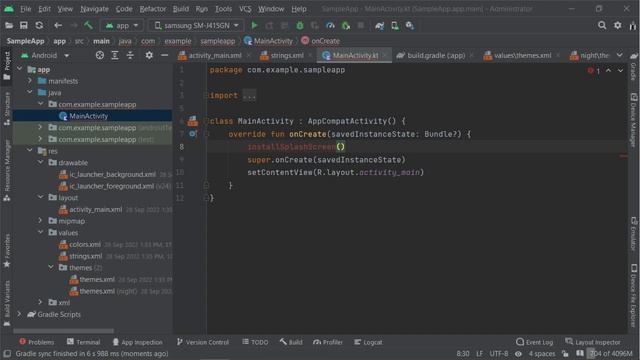This screenshot has width=640, height=360.
Task: Switch to build.gradle (app) tab
Action: (435, 55)
